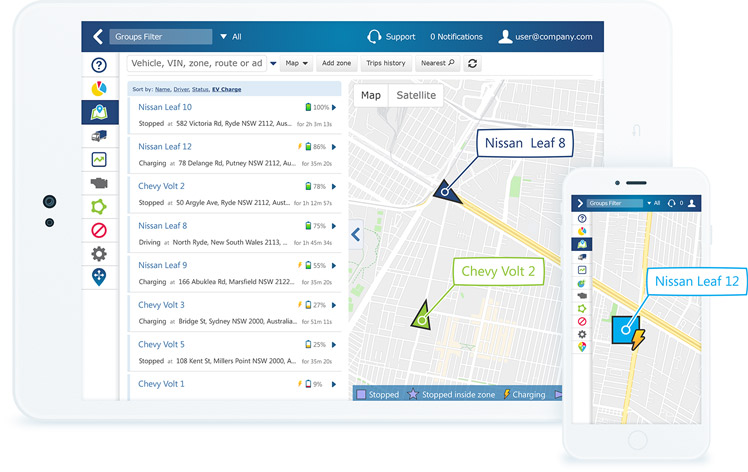
Task: Open the trend graph activity icon in tablet sidebar
Action: [99, 159]
